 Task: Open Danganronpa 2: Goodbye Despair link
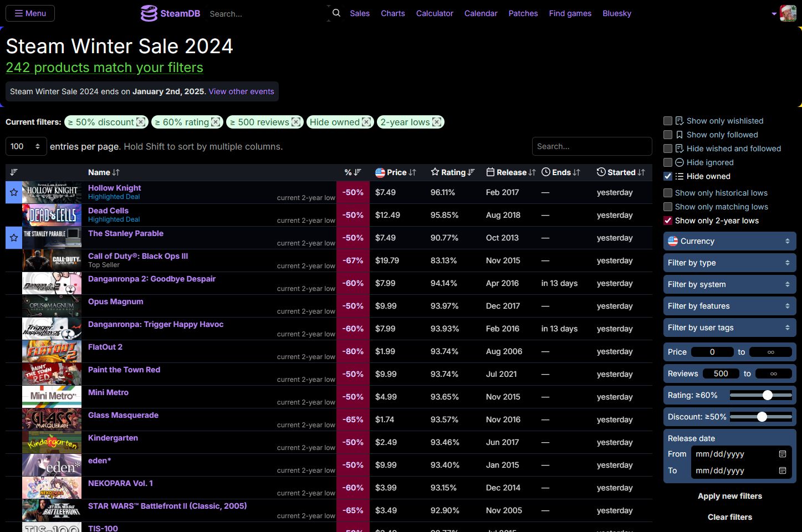tap(152, 279)
